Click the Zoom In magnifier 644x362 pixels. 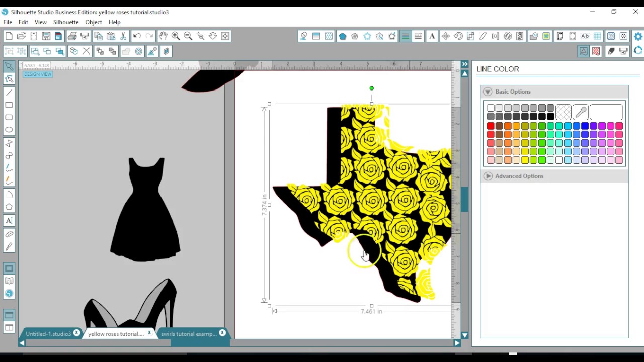(x=176, y=36)
